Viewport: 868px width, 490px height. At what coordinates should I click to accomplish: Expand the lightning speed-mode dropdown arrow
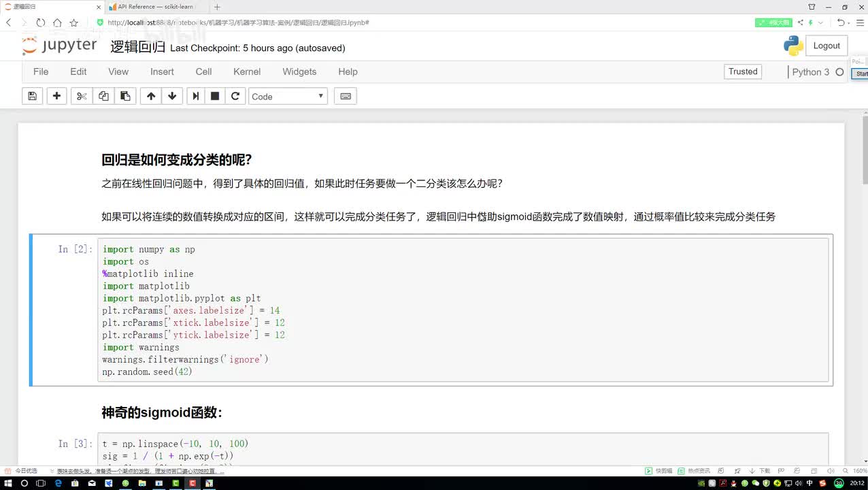click(x=819, y=22)
